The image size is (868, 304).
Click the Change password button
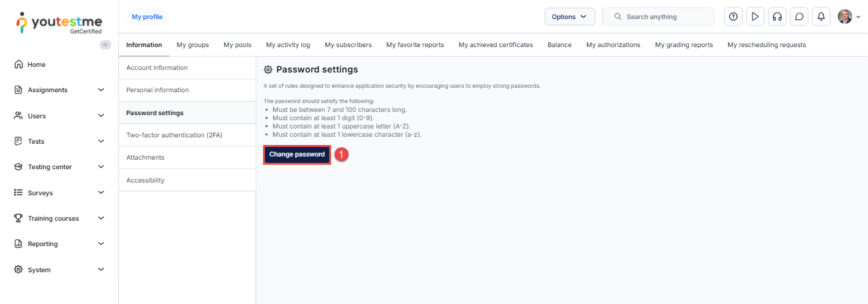coord(297,155)
